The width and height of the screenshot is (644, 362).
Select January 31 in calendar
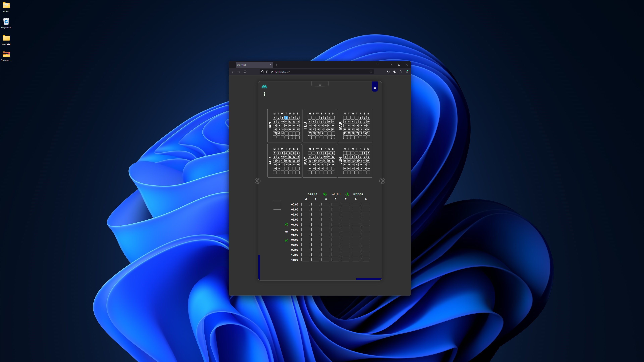pyautogui.click(x=282, y=133)
